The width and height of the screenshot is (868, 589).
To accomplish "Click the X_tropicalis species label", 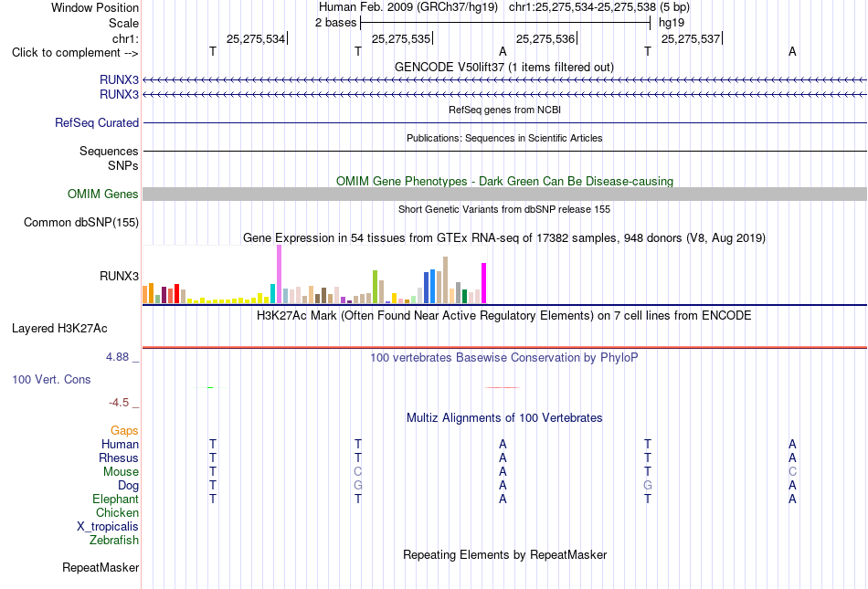I will 108,527.
